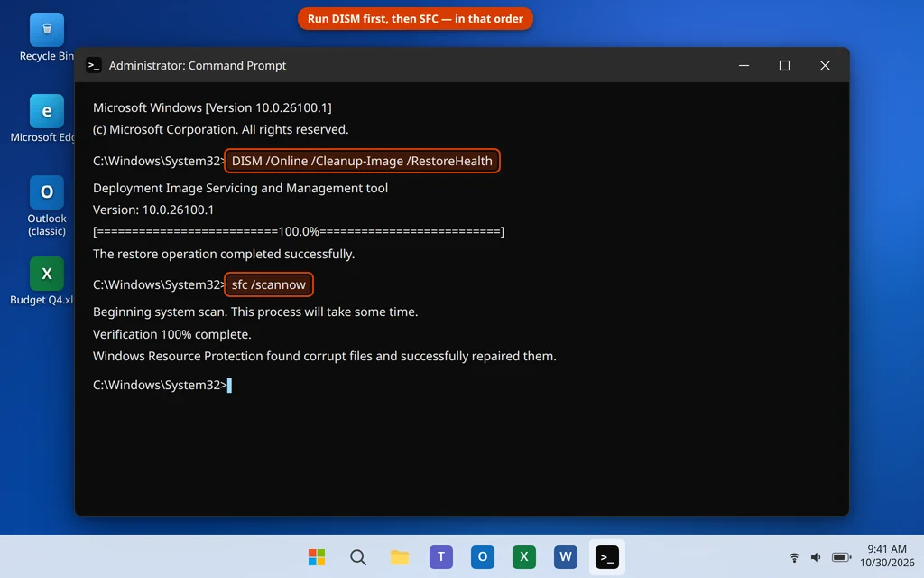Click '(c) Microsoft Corporation. All rights reserved.' line
The height and width of the screenshot is (578, 924).
[x=220, y=130]
